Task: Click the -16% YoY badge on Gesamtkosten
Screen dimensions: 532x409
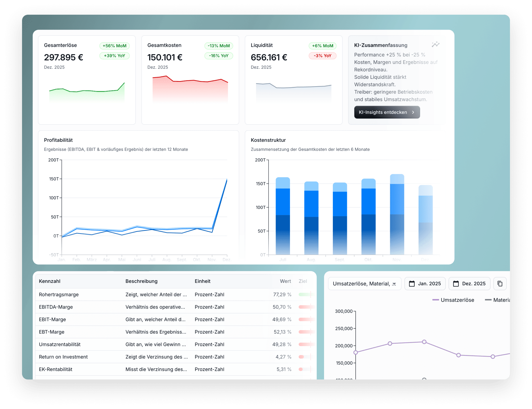Action: click(x=218, y=56)
